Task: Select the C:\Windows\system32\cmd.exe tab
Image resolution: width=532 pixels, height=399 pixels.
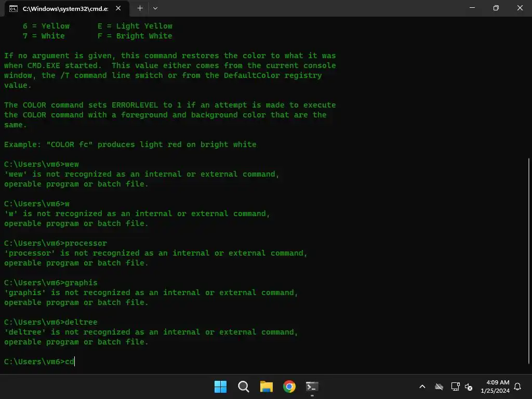Action: 67,8
